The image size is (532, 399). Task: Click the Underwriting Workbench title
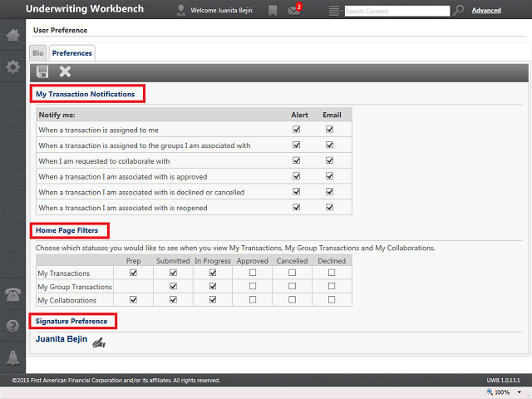[x=85, y=9]
